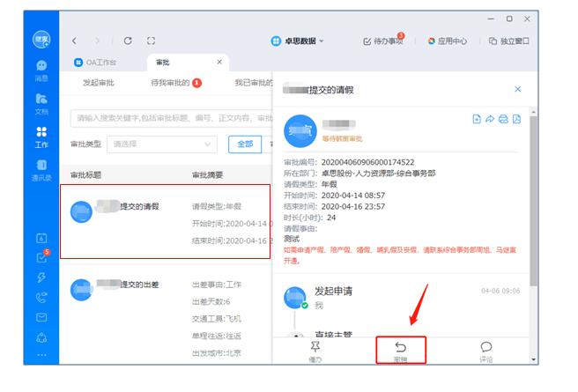Click the applicant avatar in detail panel

[300, 130]
